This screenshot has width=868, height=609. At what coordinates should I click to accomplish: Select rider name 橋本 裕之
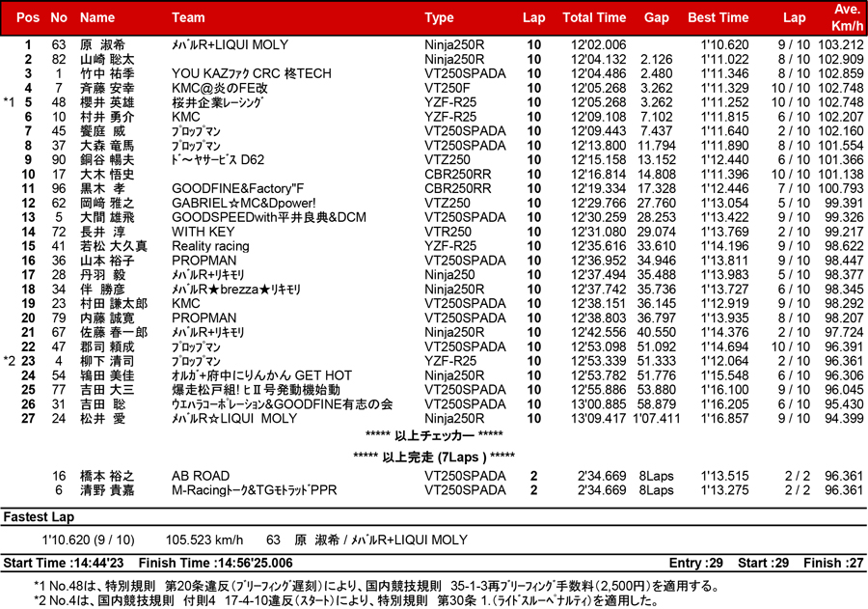[x=107, y=476]
